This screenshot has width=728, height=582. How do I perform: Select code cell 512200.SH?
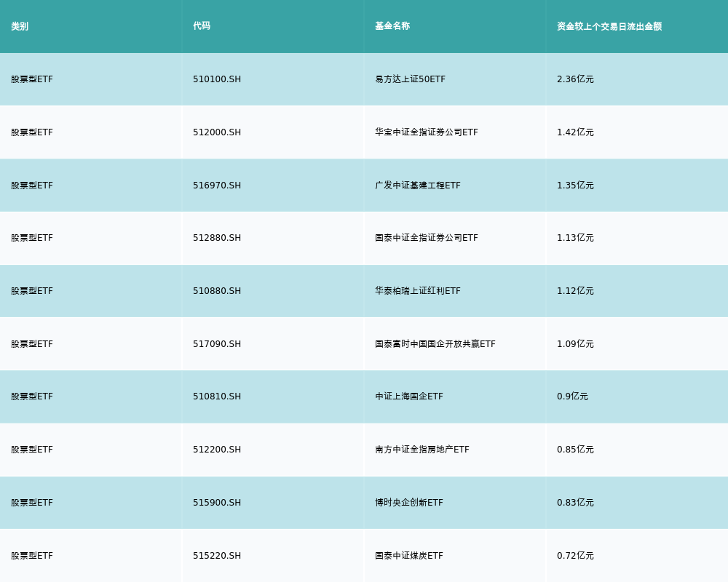[x=217, y=450]
